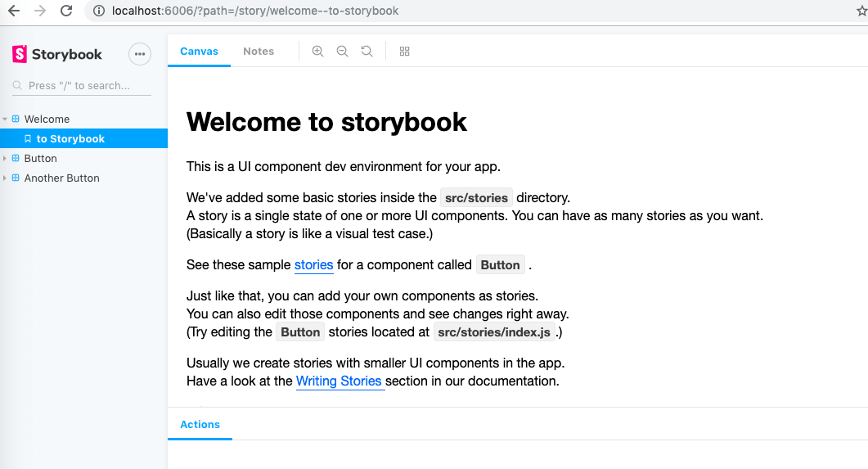Focus the story search field
This screenshot has height=469, width=868.
[81, 85]
